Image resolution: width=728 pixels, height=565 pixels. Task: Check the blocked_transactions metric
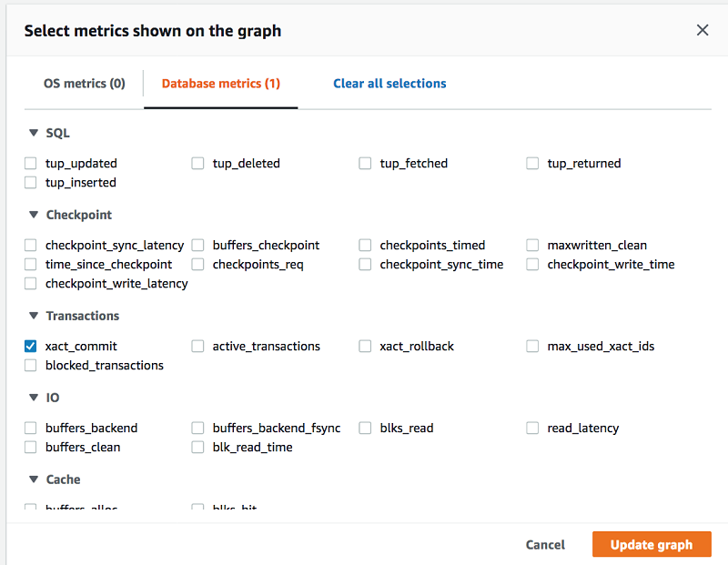30,366
